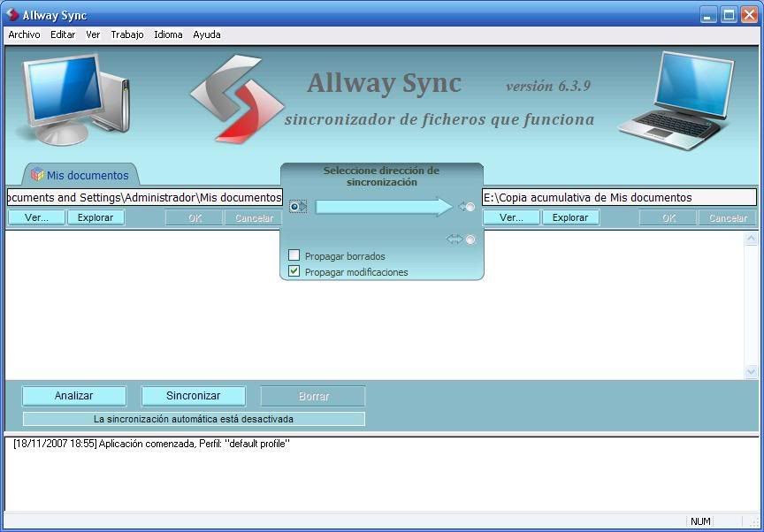This screenshot has width=764, height=532.
Task: Open the Archivo menu
Action: coord(24,34)
